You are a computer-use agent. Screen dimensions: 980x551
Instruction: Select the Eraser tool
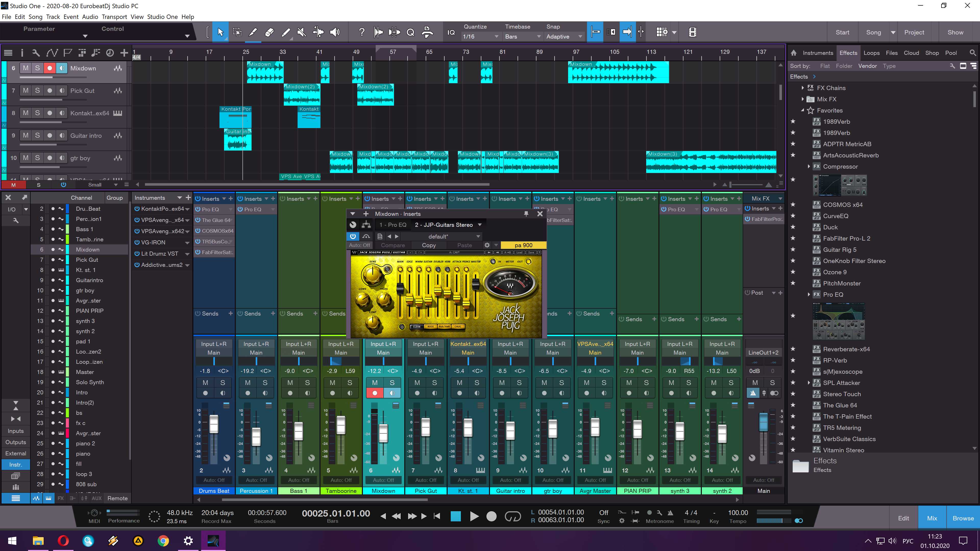(269, 32)
